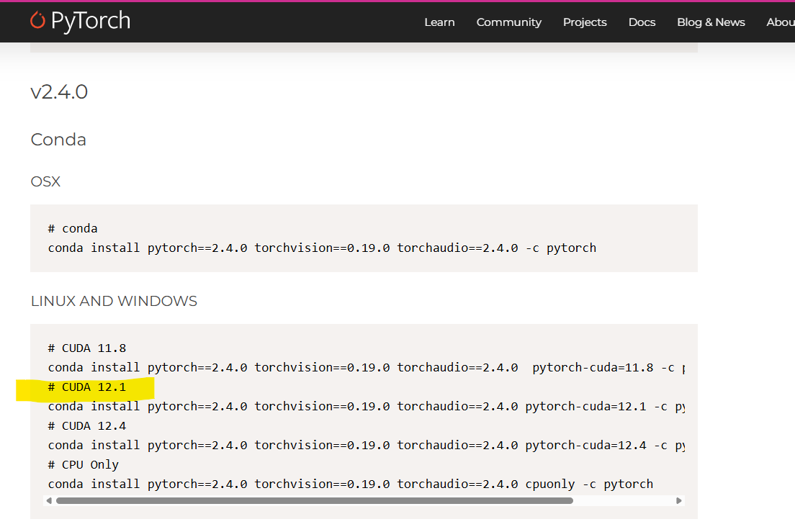Open the About menu item
The image size is (795, 532).
point(781,22)
